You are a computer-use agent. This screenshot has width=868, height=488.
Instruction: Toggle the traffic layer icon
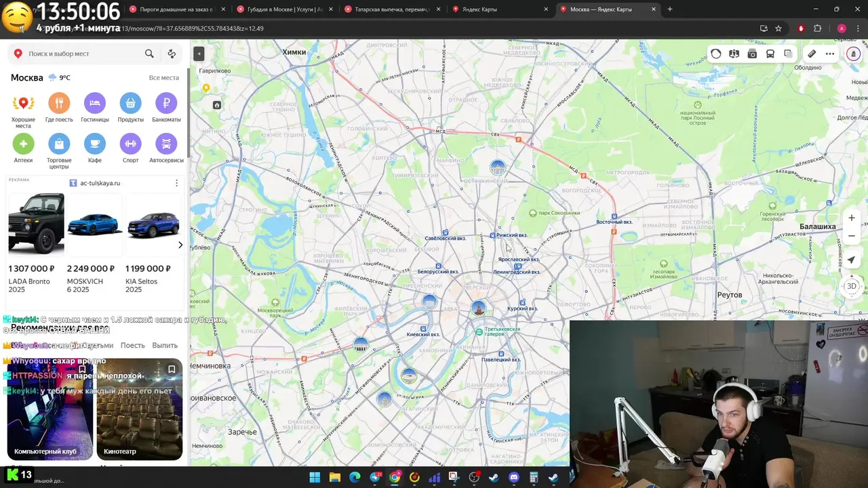716,54
